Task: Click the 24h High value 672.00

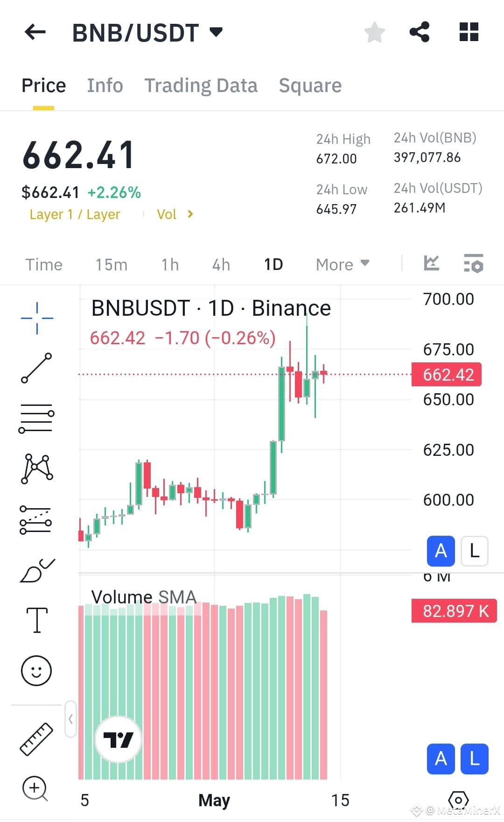Action: pyautogui.click(x=336, y=159)
